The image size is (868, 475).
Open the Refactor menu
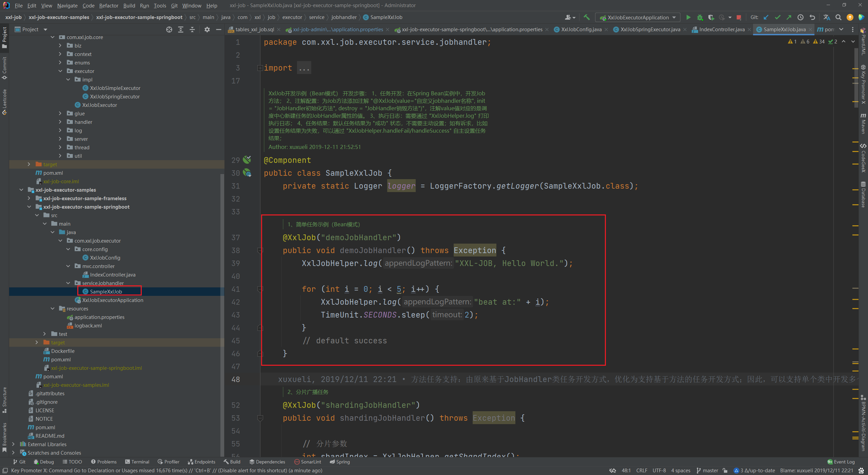[108, 5]
